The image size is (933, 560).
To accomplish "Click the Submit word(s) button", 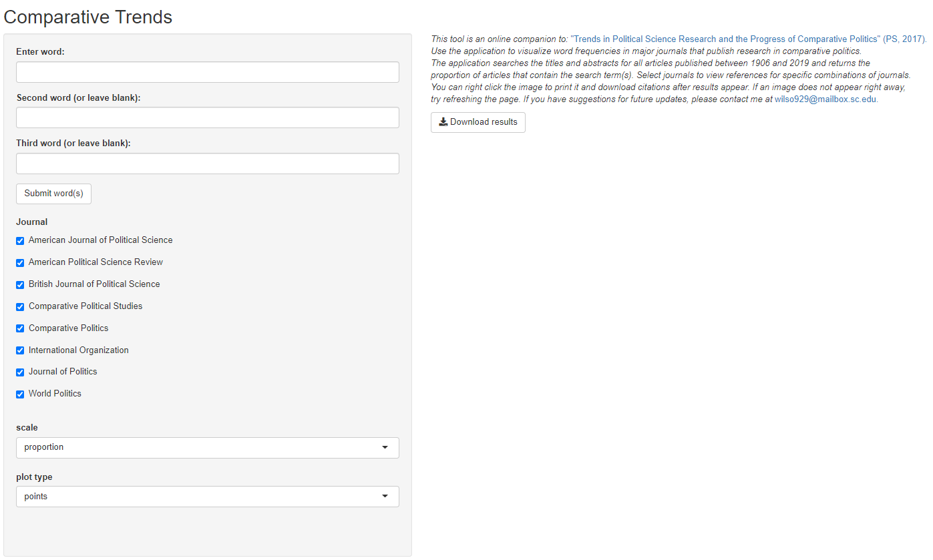I will click(53, 194).
